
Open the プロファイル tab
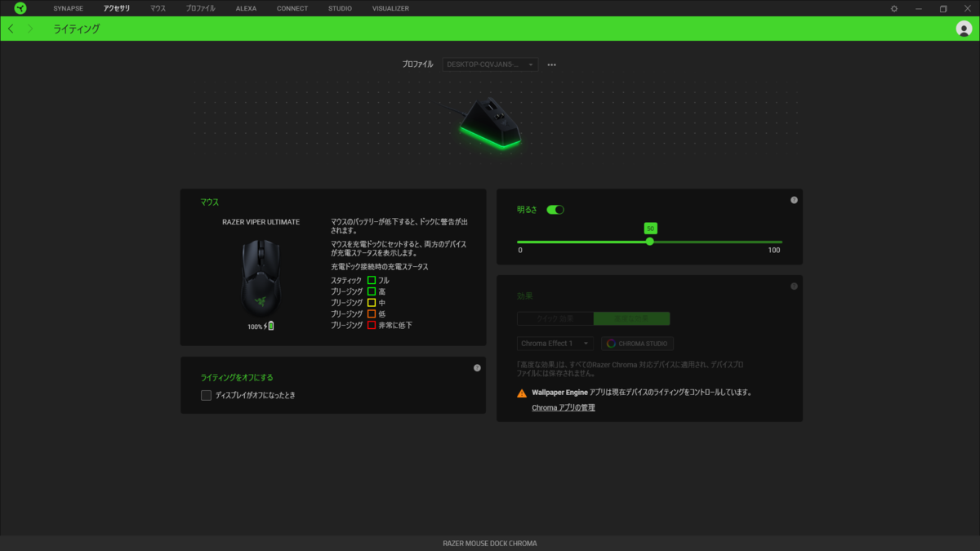click(x=200, y=8)
